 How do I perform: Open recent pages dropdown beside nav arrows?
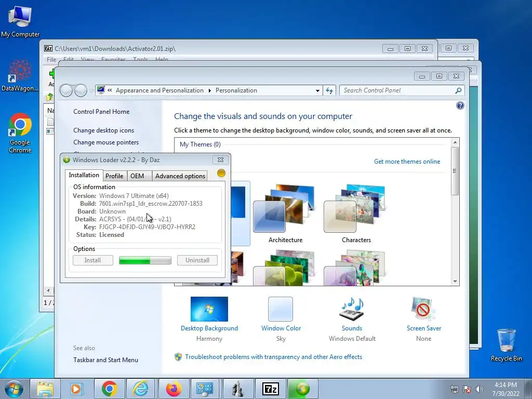pyautogui.click(x=91, y=90)
